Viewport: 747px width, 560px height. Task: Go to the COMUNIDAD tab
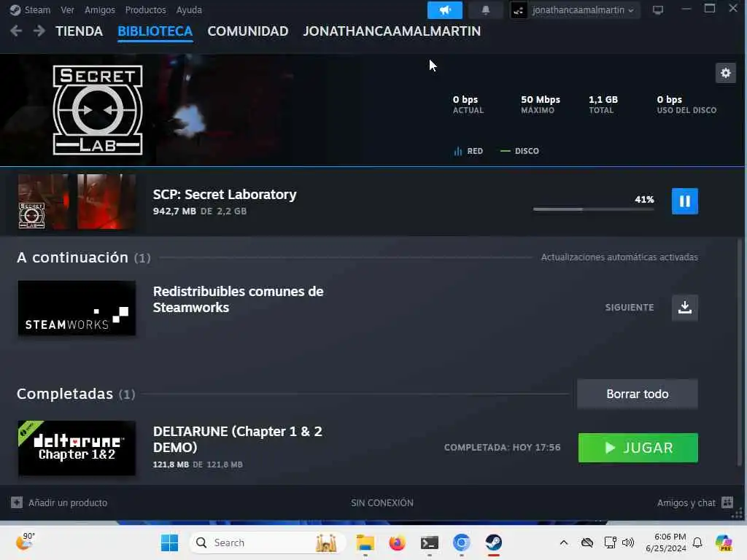[248, 31]
